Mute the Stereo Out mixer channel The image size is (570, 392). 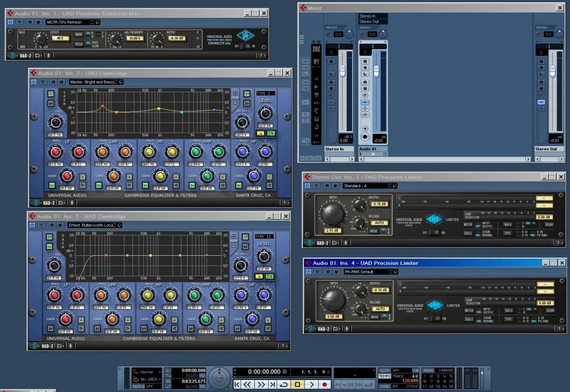(541, 62)
